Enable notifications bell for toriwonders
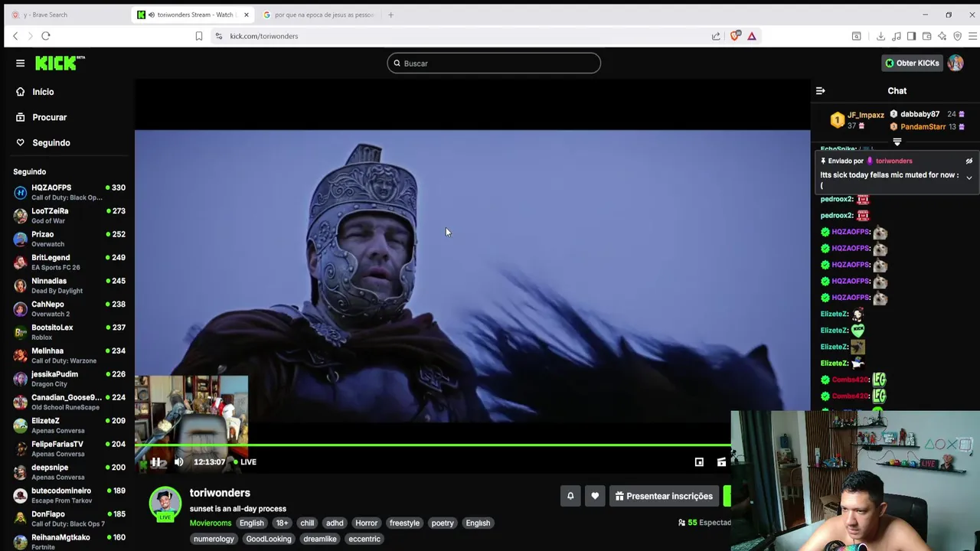This screenshot has height=551, width=980. [570, 496]
